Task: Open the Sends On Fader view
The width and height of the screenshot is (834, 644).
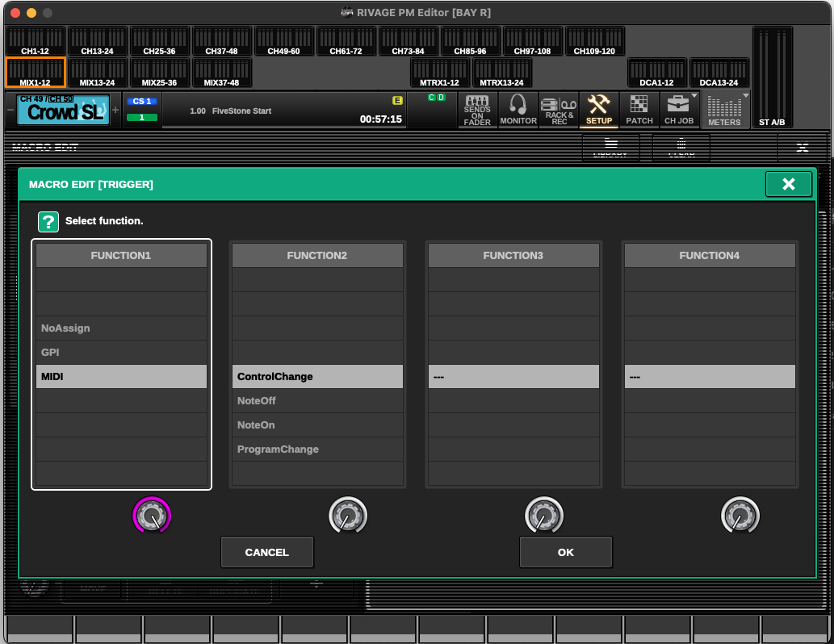Action: (477, 110)
